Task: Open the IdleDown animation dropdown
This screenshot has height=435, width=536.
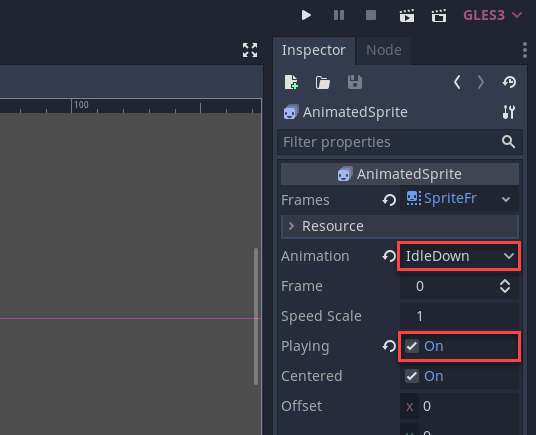Action: pyautogui.click(x=459, y=256)
